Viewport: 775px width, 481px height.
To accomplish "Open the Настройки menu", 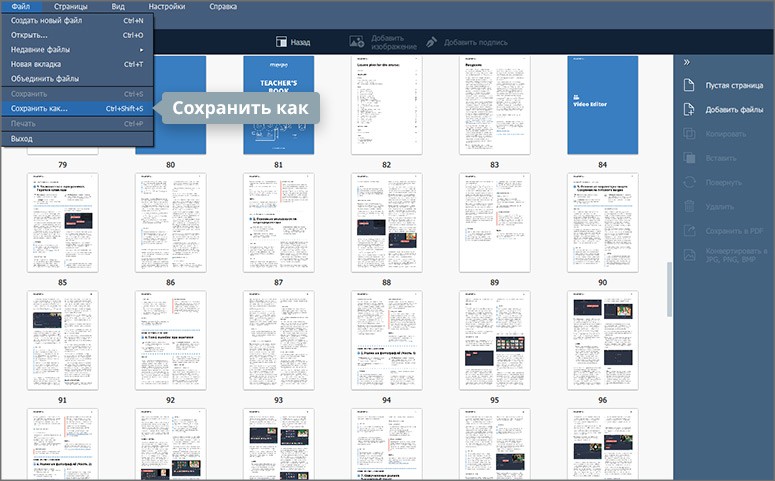I will pyautogui.click(x=167, y=6).
